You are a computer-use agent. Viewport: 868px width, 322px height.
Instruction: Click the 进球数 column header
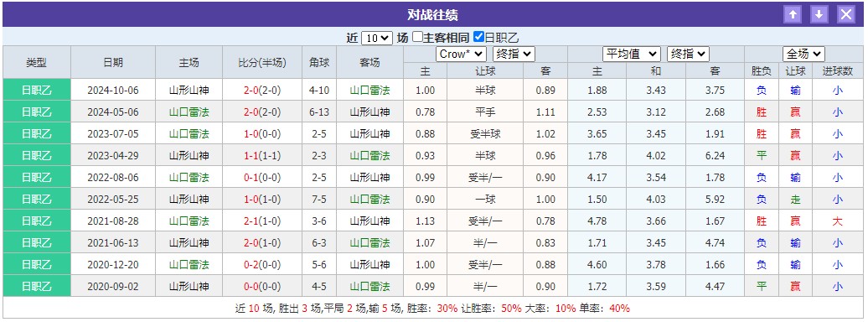(838, 71)
